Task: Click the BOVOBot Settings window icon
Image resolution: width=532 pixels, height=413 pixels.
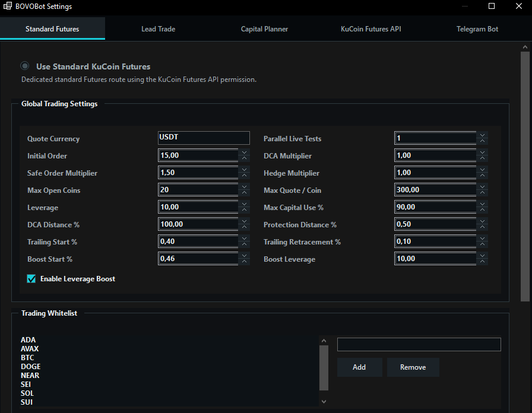Action: pos(8,6)
